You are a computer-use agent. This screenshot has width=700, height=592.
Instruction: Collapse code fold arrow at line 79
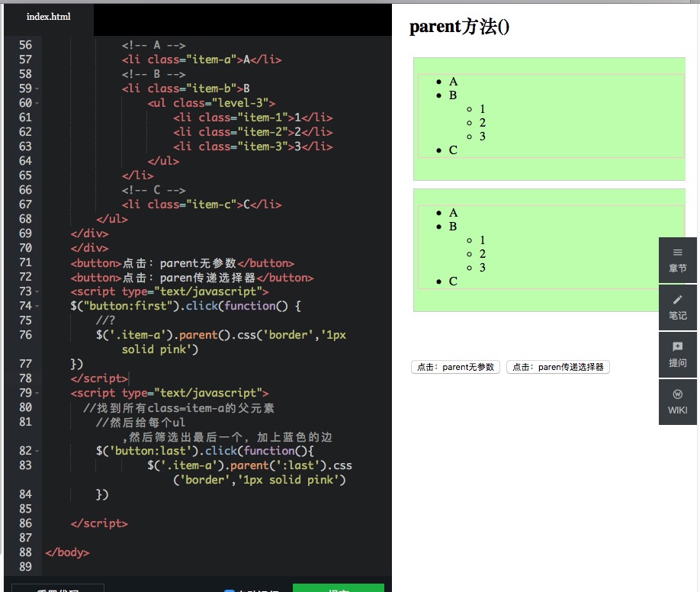[37, 393]
